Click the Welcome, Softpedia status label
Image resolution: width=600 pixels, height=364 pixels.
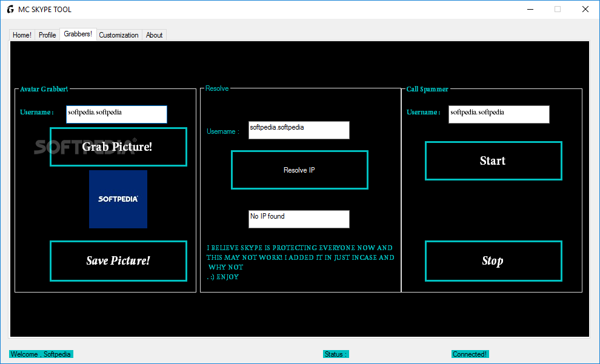[41, 354]
